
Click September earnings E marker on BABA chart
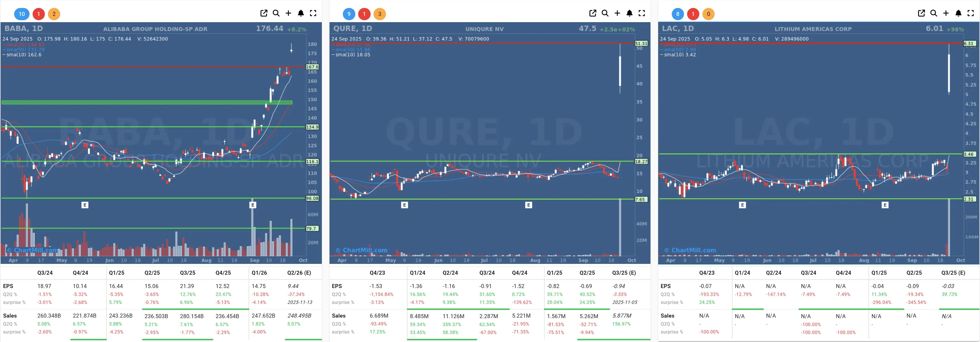click(253, 205)
